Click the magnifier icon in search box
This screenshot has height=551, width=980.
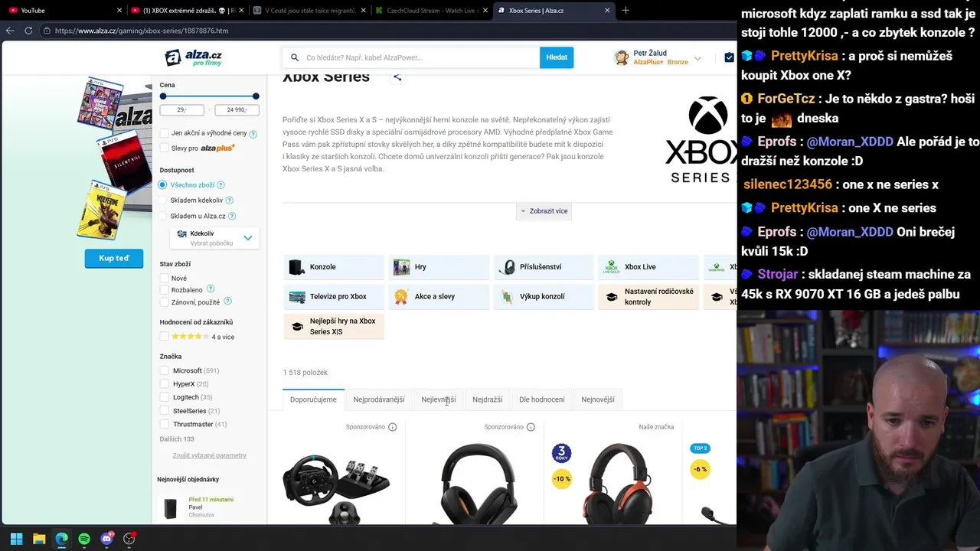295,57
